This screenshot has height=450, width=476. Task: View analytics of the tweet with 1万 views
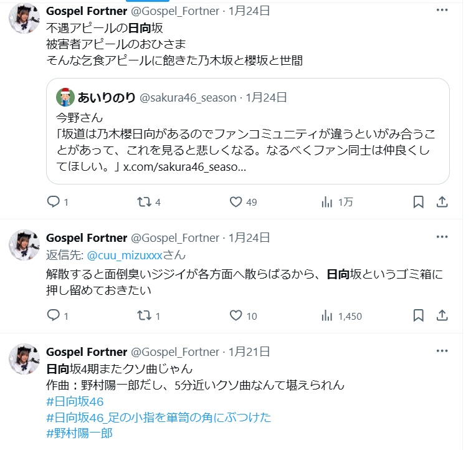pos(327,202)
